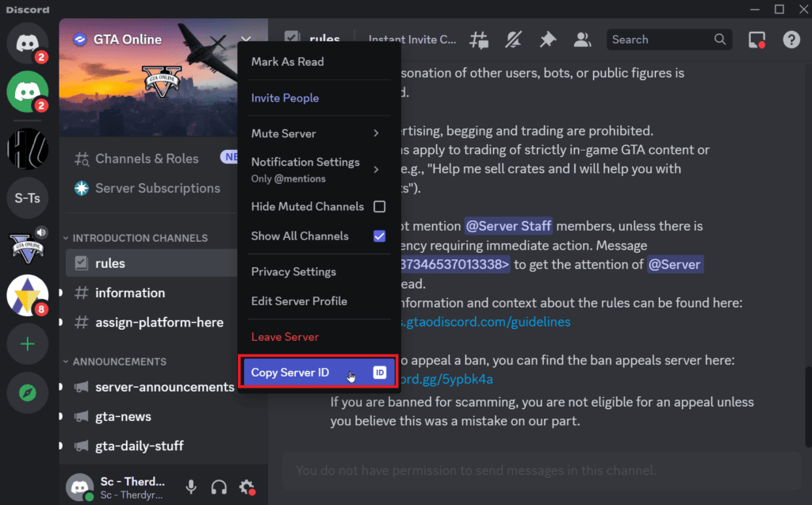Uncheck Show All Channels box
This screenshot has width=812, height=505.
380,236
